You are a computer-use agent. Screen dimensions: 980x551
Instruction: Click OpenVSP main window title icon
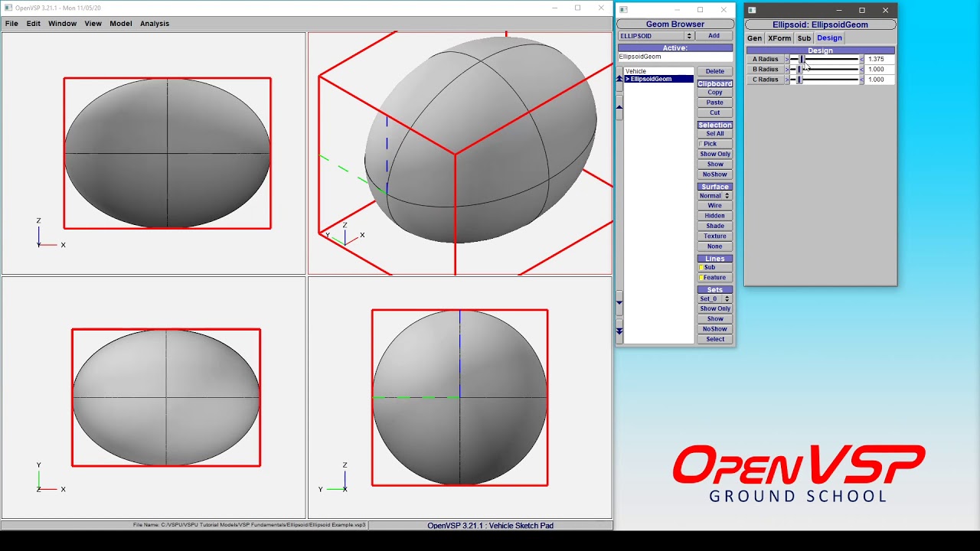[8, 8]
